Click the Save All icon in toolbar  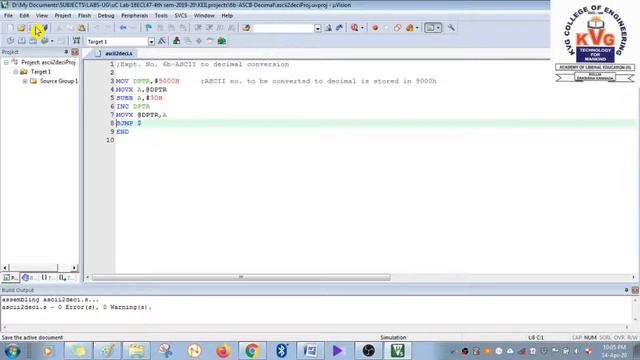pyautogui.click(x=45, y=28)
